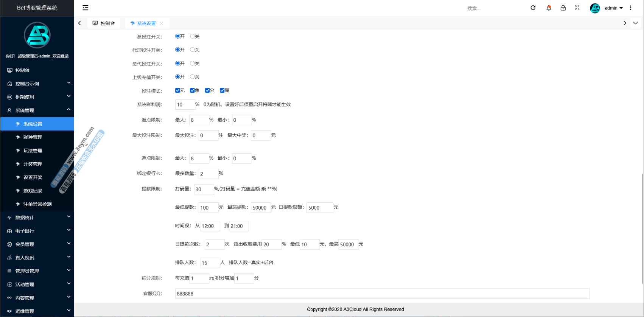Open the admin user dropdown
The height and width of the screenshot is (317, 644).
click(613, 8)
